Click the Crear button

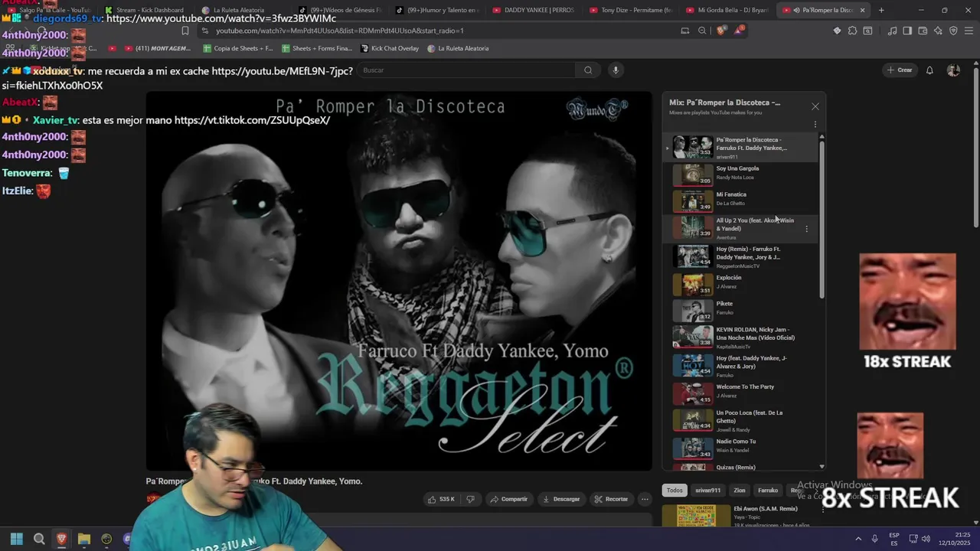(900, 70)
